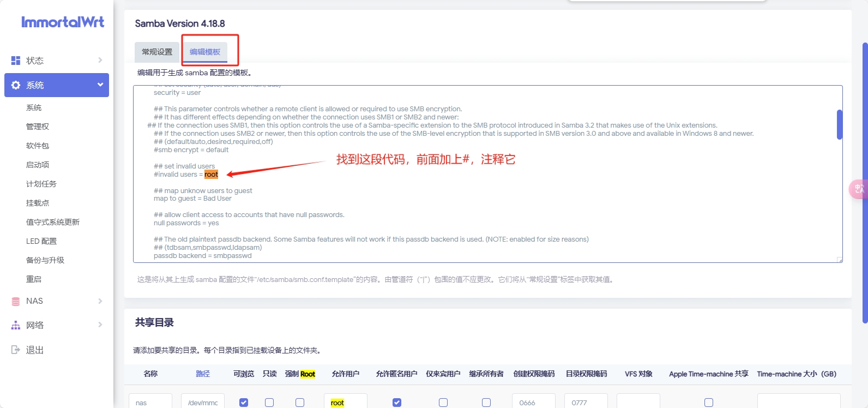The height and width of the screenshot is (408, 868).
Task: Click the 网络 network topology icon
Action: pyautogui.click(x=16, y=325)
